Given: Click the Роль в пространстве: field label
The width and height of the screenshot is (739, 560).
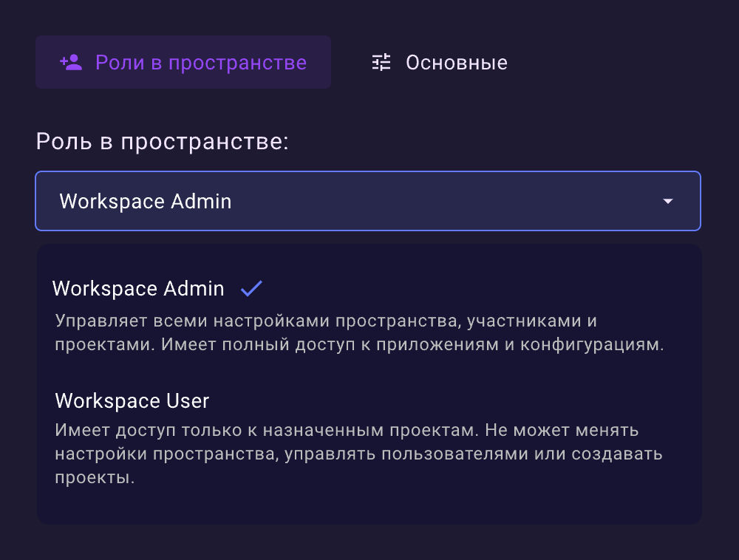Looking at the screenshot, I should pyautogui.click(x=162, y=141).
